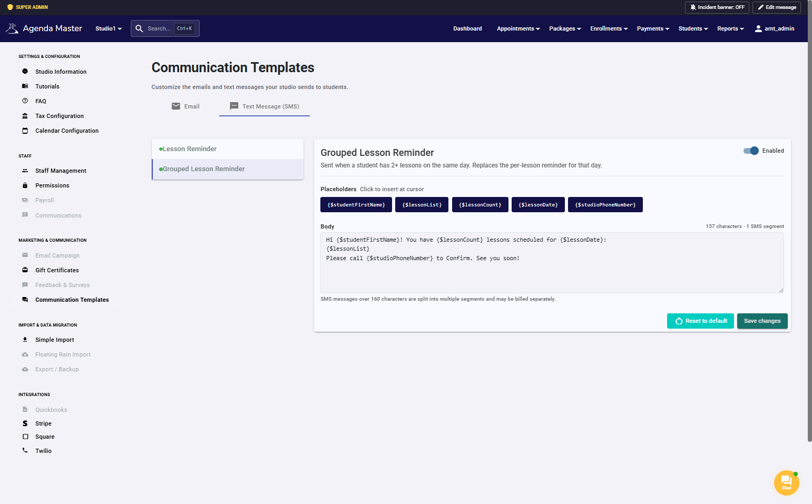Click the Tutorials sidebar icon
This screenshot has height=504, width=812.
25,86
